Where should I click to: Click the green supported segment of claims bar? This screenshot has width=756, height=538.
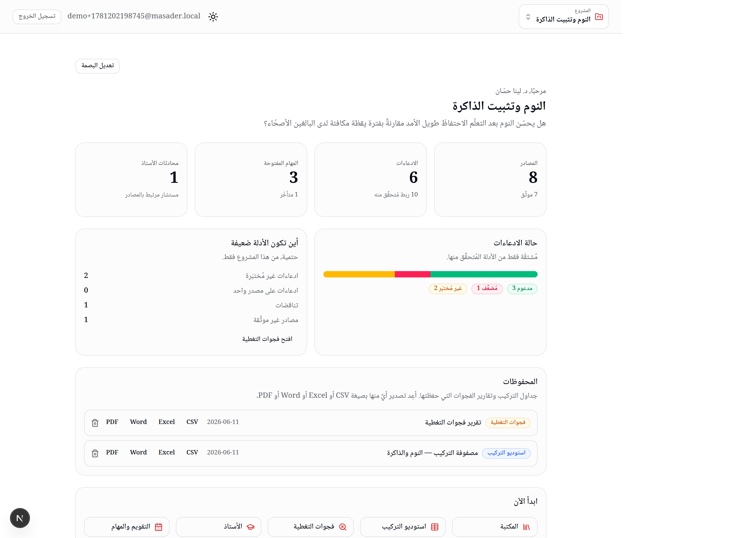coord(484,274)
